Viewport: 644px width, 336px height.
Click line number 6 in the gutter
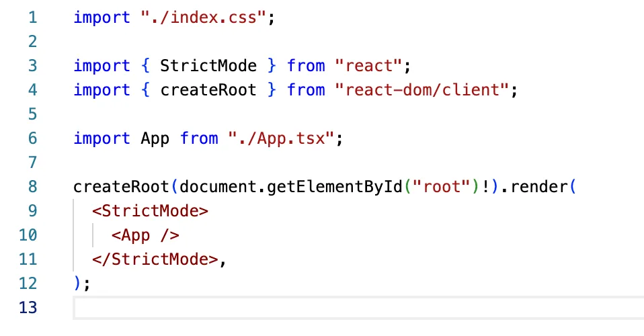click(33, 138)
